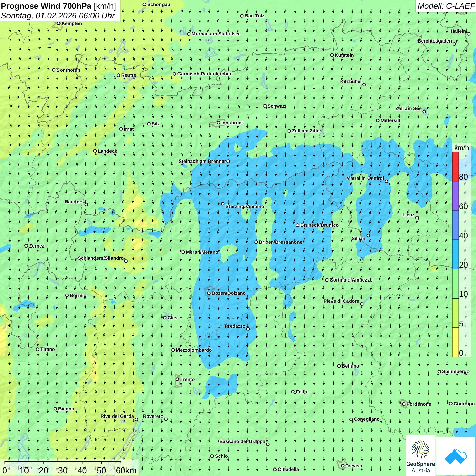Click the Kitzbühel label

pos(351,81)
